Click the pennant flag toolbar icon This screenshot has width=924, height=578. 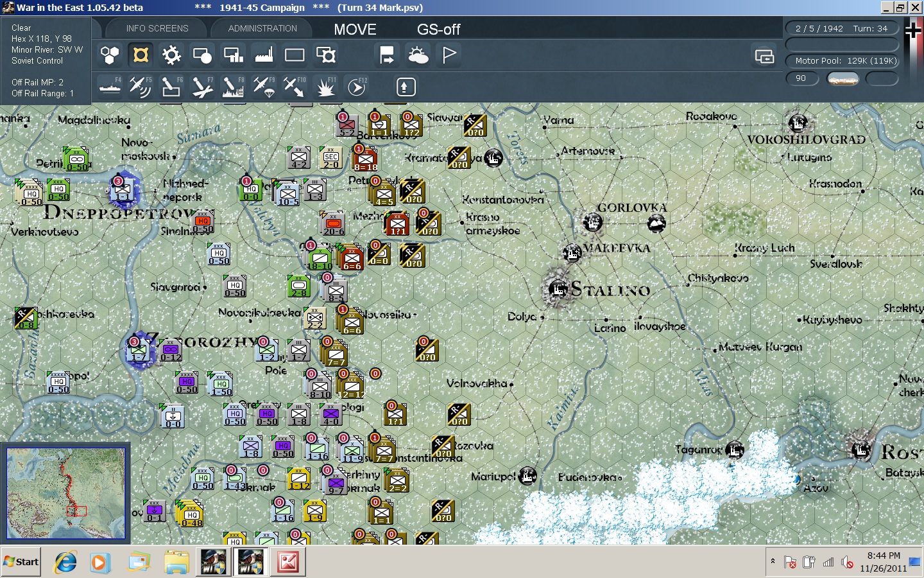coord(449,55)
